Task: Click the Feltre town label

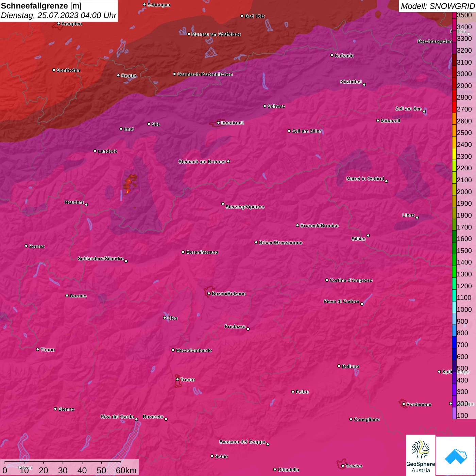Action: [x=302, y=392]
